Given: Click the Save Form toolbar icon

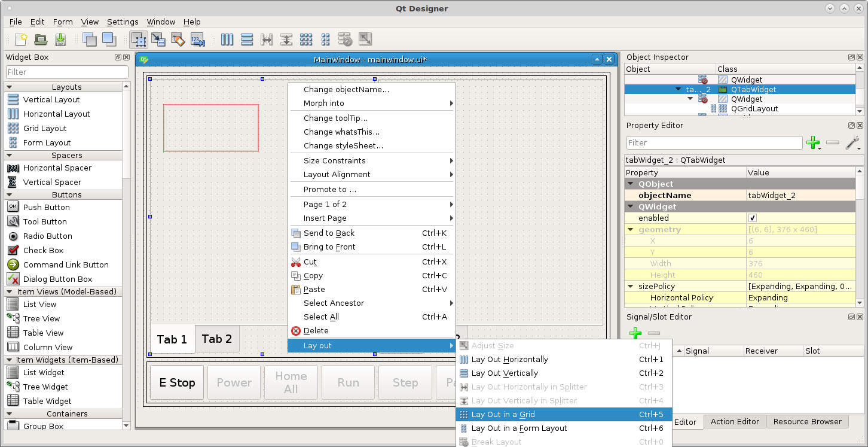Looking at the screenshot, I should point(60,39).
